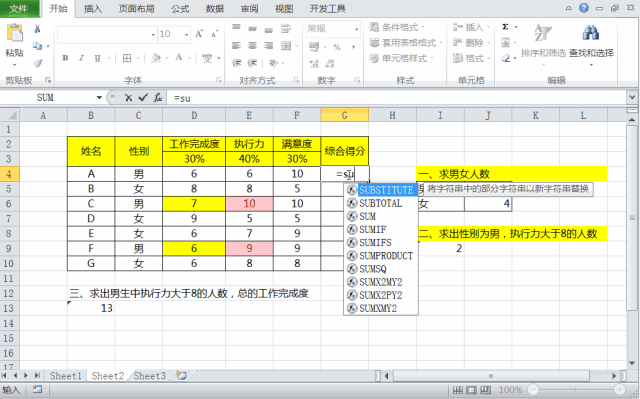This screenshot has height=399, width=640.
Task: Click the Format Painter brush icon
Action: [38, 63]
